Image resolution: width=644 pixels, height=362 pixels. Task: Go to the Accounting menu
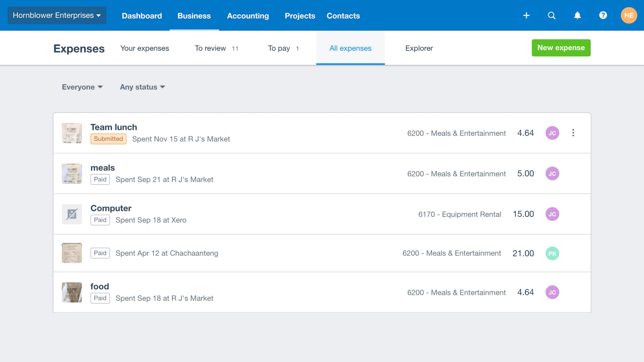pos(248,16)
